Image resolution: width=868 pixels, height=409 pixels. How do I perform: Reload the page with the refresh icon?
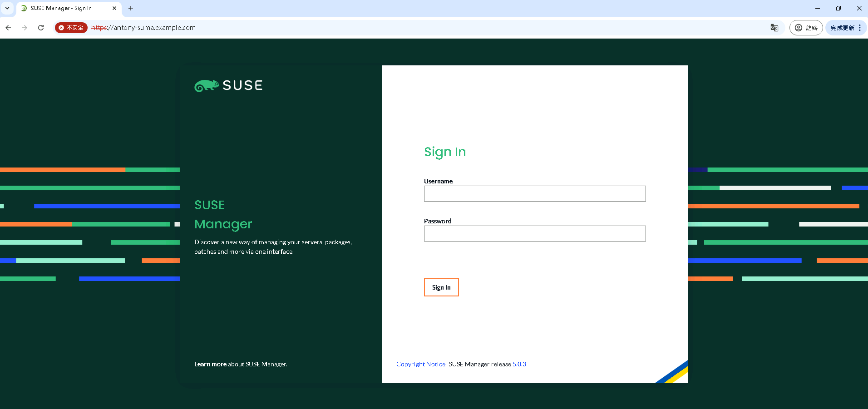(41, 28)
